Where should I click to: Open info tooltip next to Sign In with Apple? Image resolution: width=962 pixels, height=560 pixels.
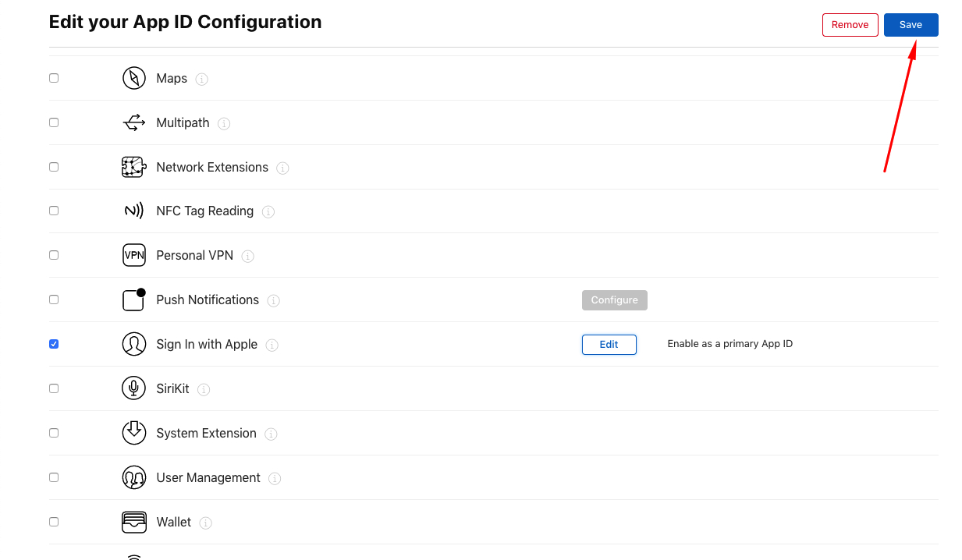click(272, 345)
